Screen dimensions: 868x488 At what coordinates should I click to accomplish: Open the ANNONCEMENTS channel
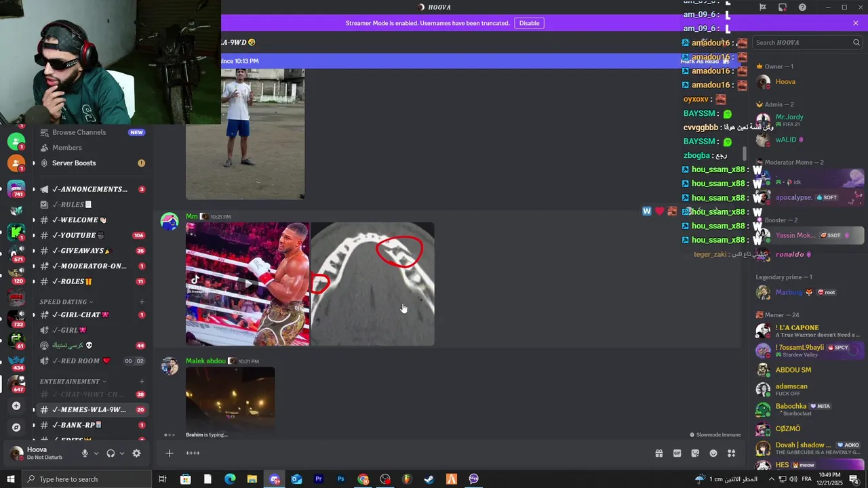tap(92, 189)
